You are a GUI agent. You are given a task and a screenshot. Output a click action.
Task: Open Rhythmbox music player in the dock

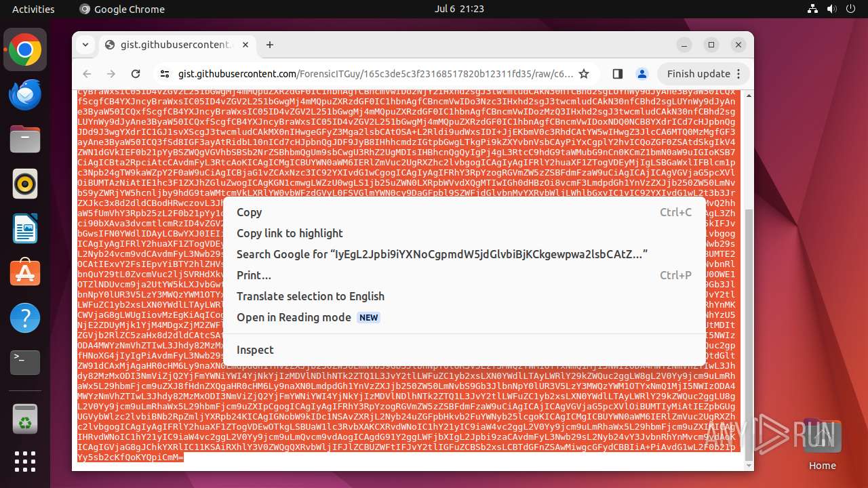tap(25, 184)
